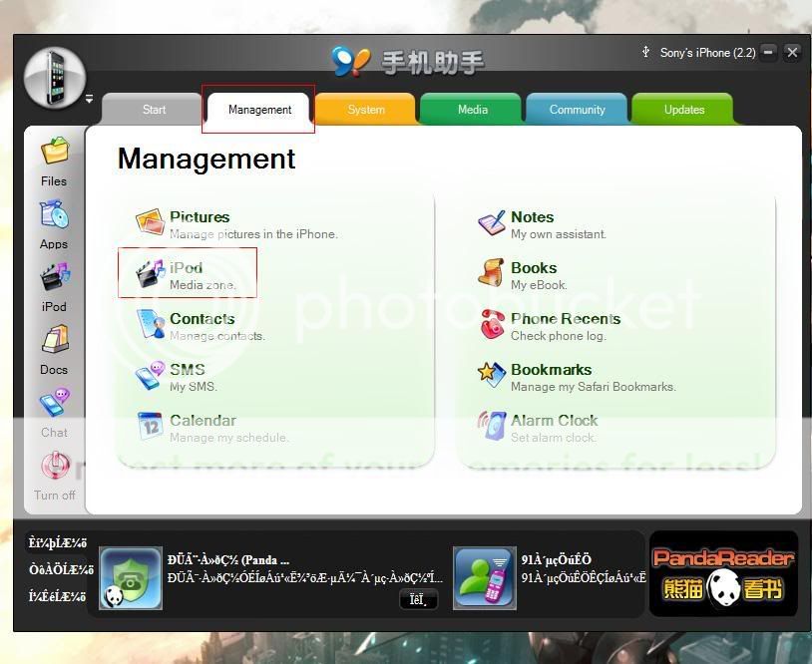Screen dimensions: 812x664
Task: Open the Notes link
Action: (x=533, y=217)
